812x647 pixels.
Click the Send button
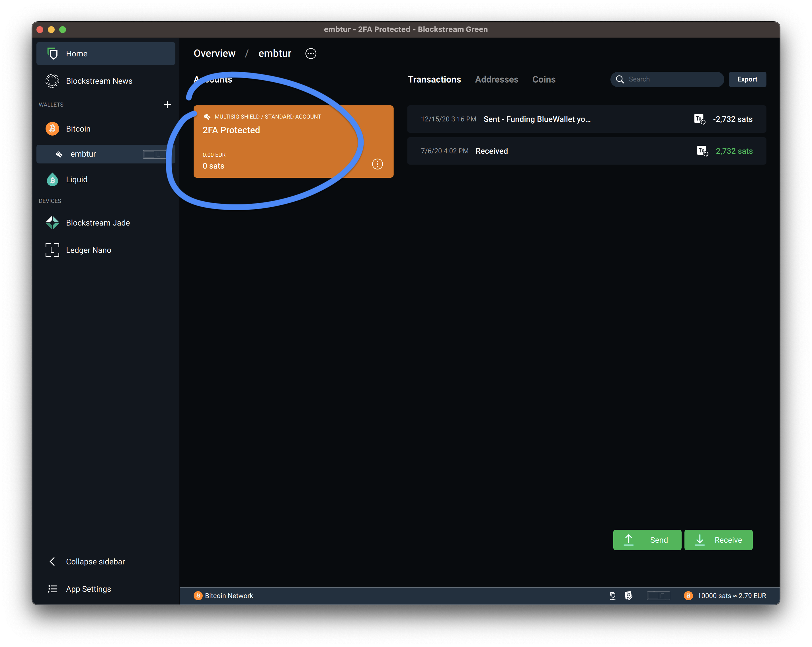click(647, 540)
